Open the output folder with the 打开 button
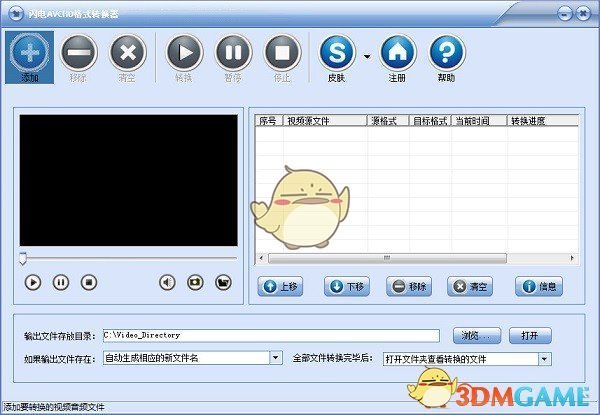This screenshot has width=600, height=415. pyautogui.click(x=530, y=336)
